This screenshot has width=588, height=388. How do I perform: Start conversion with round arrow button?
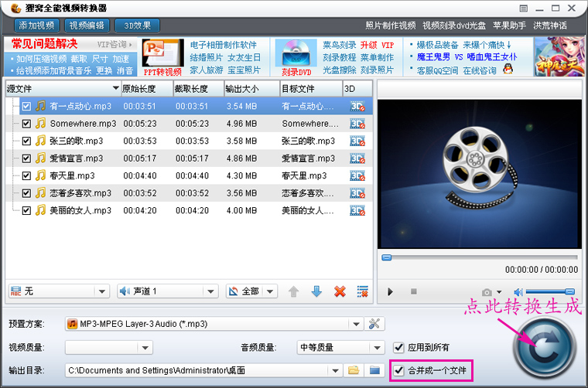point(545,349)
